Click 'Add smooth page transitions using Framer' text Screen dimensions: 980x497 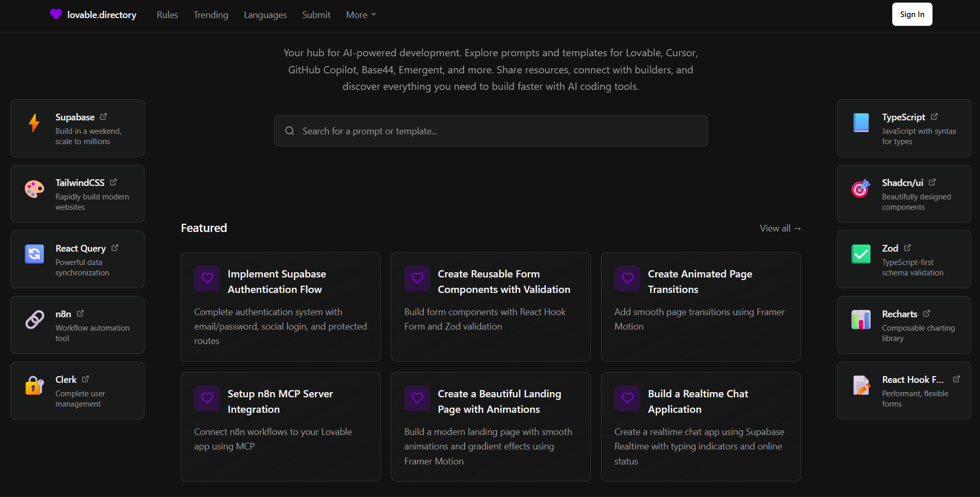tap(699, 312)
